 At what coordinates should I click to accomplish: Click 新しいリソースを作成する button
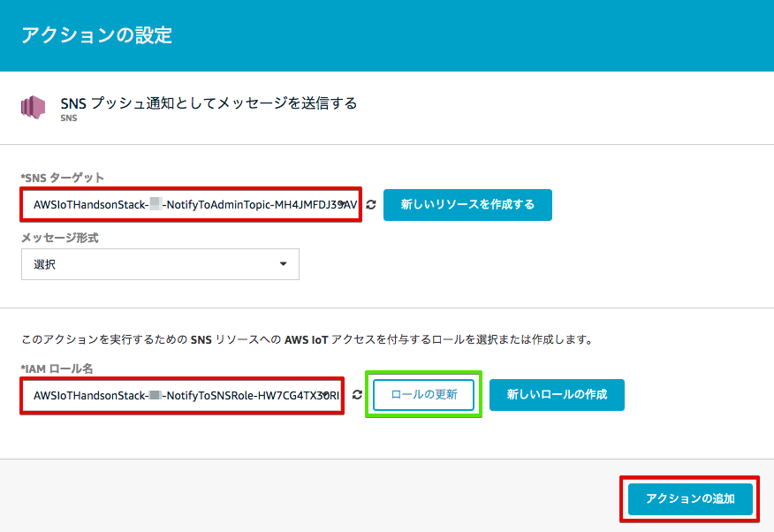(467, 205)
